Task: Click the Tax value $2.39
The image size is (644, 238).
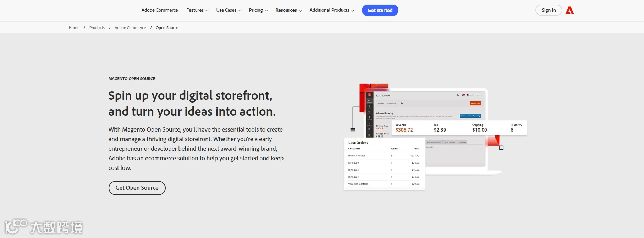Action: 440,130
